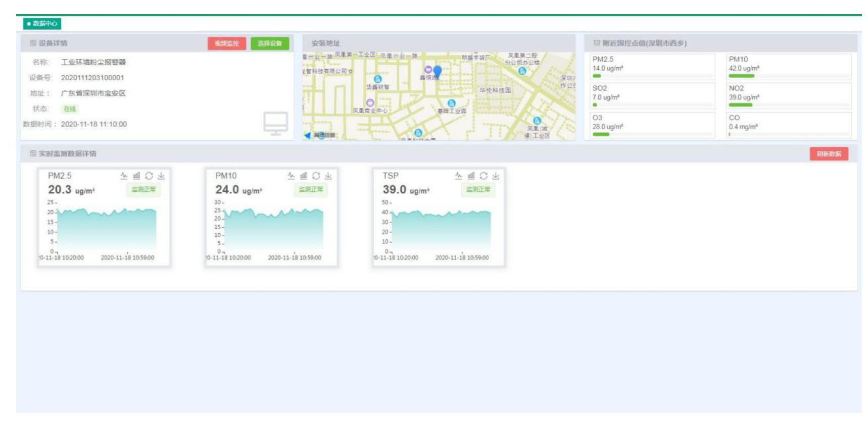Switch PM2.5 chart to line view
This screenshot has width=868, height=424.
[124, 176]
